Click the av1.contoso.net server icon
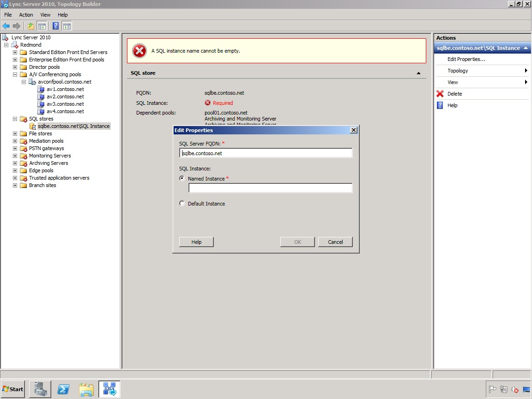This screenshot has width=532, height=399. [x=41, y=89]
